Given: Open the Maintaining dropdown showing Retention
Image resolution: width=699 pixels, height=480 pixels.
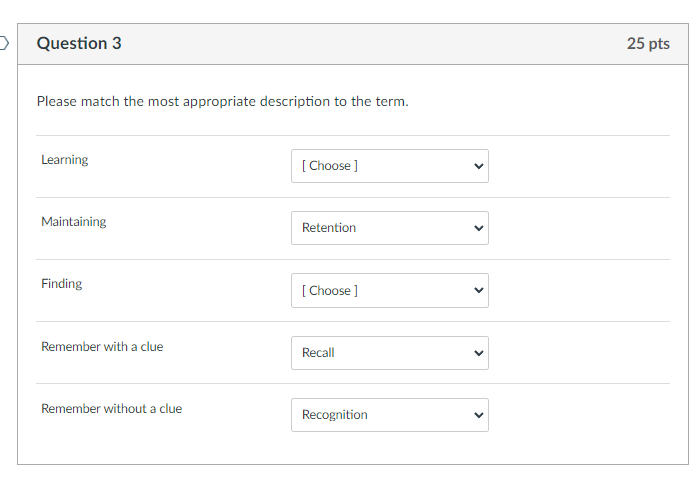Looking at the screenshot, I should click(389, 228).
